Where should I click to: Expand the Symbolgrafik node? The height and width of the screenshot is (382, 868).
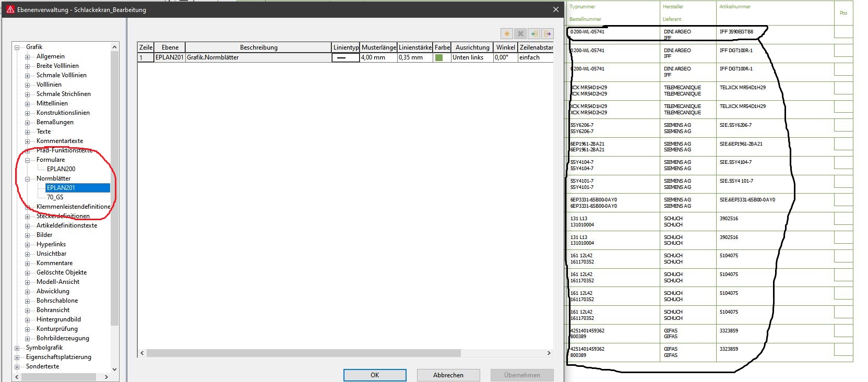(17, 348)
